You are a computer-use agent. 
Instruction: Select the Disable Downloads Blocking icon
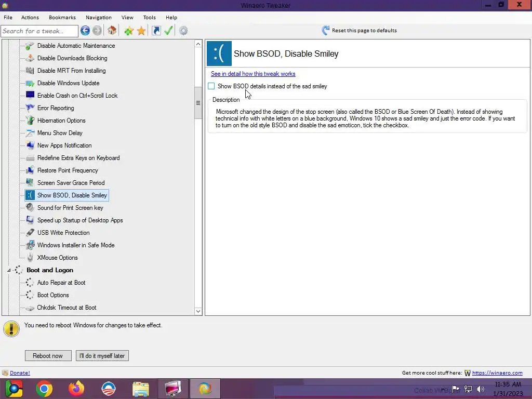[30, 58]
